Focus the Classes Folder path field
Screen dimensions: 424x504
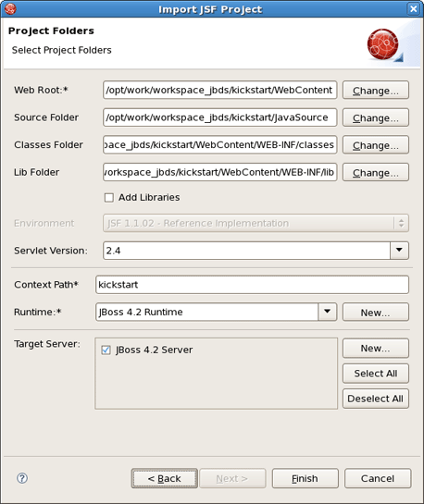click(x=219, y=145)
